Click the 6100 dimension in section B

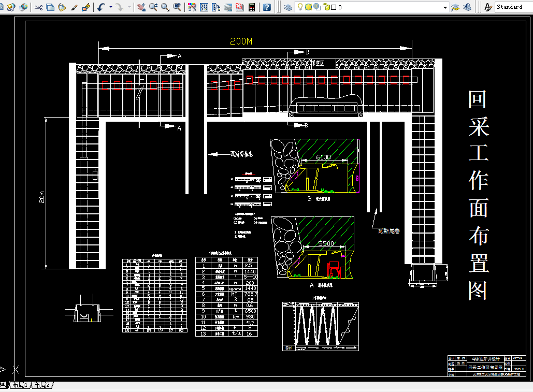click(323, 157)
